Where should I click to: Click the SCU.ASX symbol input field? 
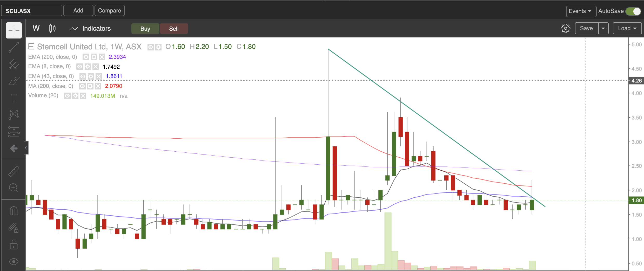(32, 11)
